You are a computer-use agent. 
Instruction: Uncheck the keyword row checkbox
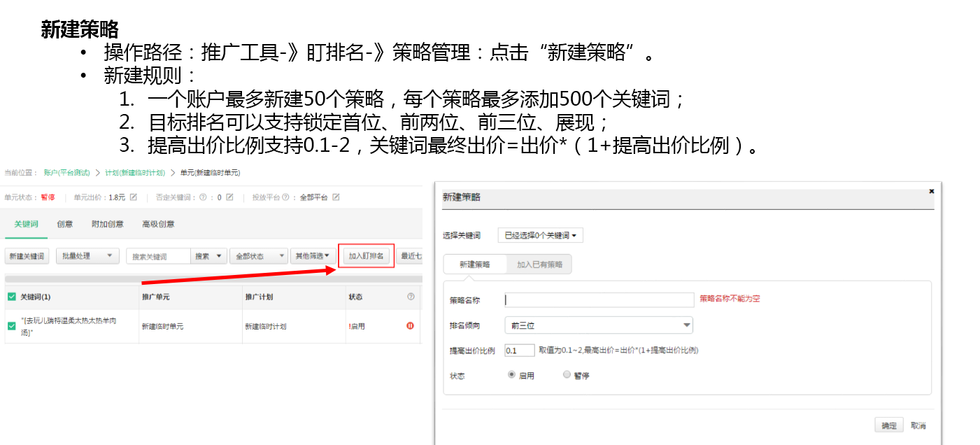(x=11, y=325)
